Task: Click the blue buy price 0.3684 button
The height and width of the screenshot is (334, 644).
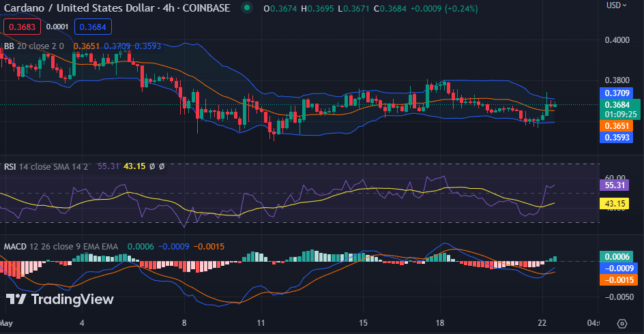Action: (93, 27)
